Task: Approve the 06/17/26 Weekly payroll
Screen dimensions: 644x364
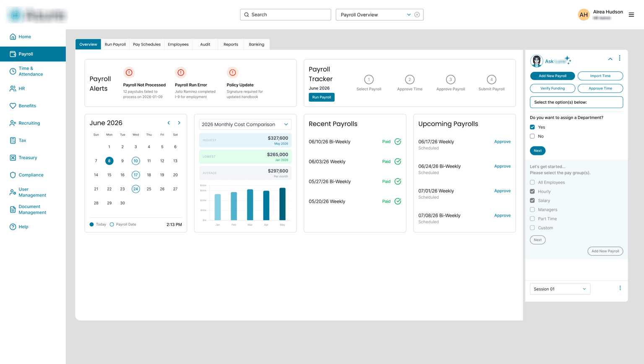Action: click(502, 141)
